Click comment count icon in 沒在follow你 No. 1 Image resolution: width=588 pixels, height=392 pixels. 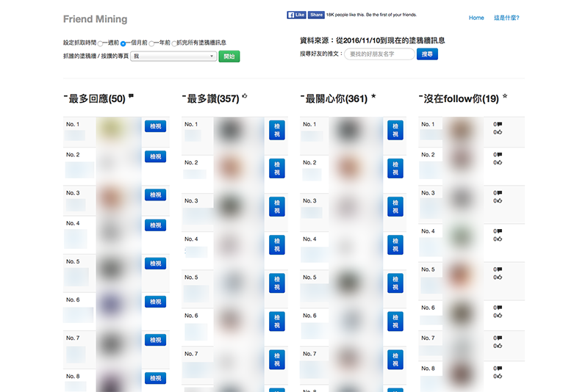click(x=498, y=124)
